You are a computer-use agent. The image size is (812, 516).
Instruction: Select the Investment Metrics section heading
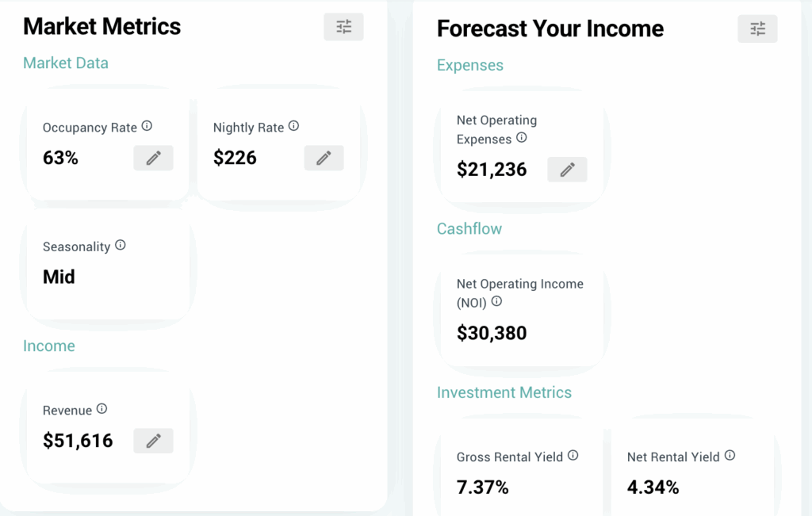[504, 392]
